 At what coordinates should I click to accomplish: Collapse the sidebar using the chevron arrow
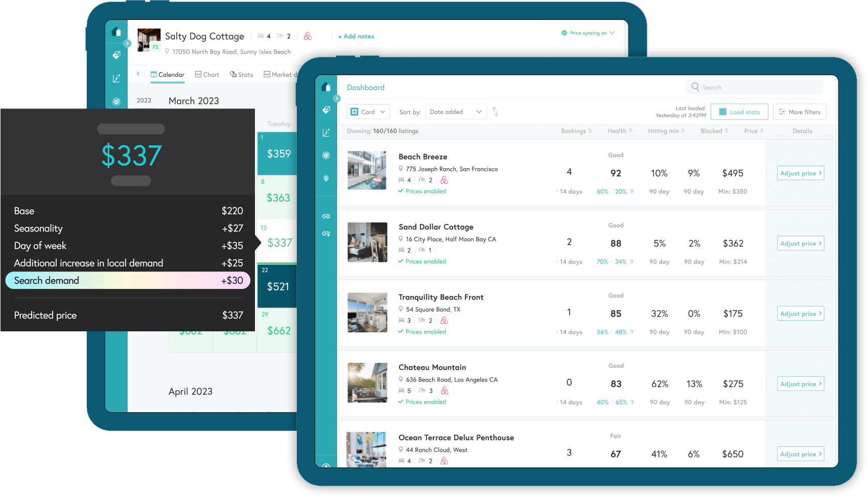[337, 98]
